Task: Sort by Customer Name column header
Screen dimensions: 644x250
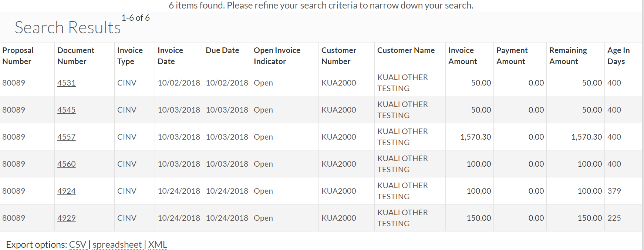Action: (406, 50)
